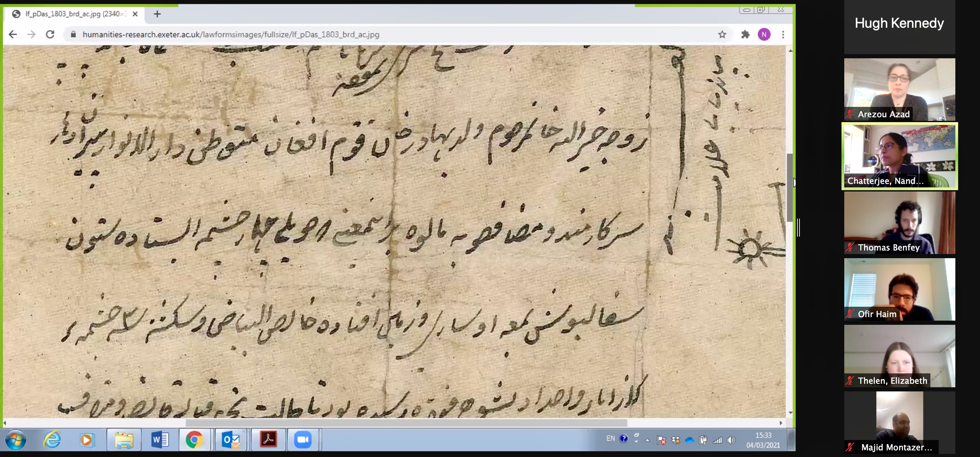Open a new browser tab

tap(157, 14)
